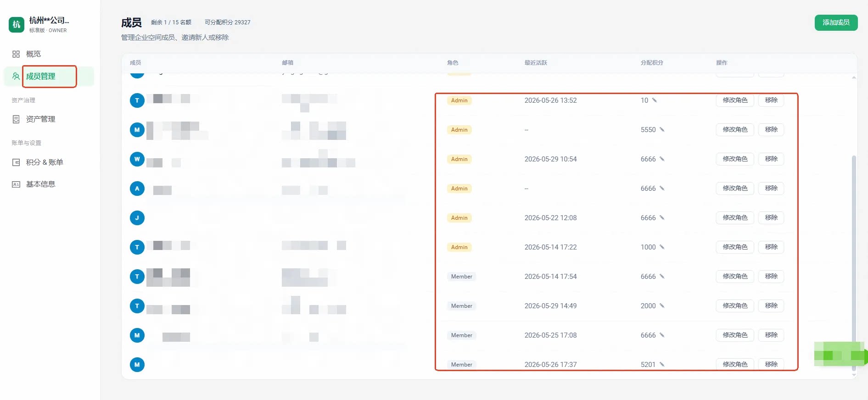Click the pencil next to 2000 points
The image size is (868, 400).
click(662, 306)
